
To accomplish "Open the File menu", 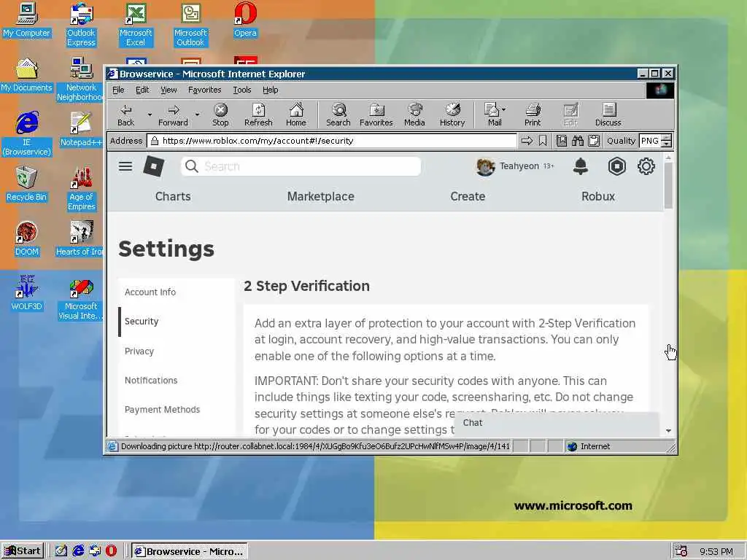I will (118, 90).
